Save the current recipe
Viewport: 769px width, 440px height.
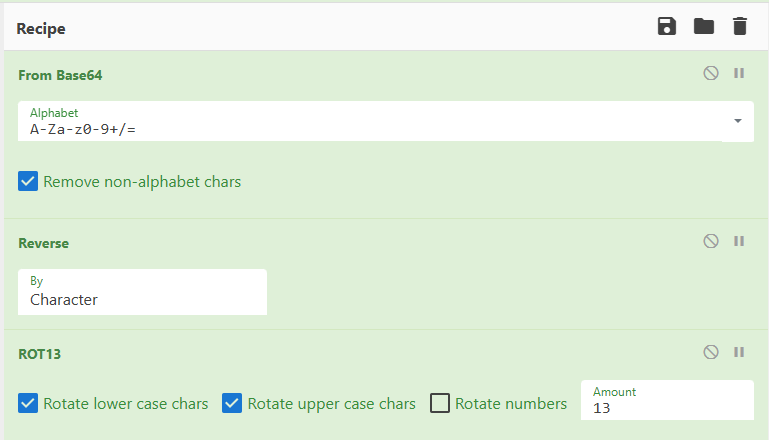click(667, 27)
